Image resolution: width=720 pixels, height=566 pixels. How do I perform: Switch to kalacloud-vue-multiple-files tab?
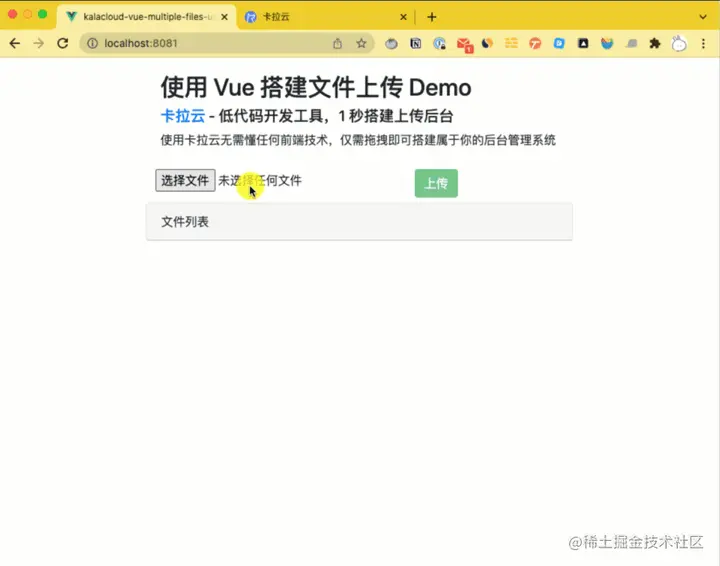point(146,17)
